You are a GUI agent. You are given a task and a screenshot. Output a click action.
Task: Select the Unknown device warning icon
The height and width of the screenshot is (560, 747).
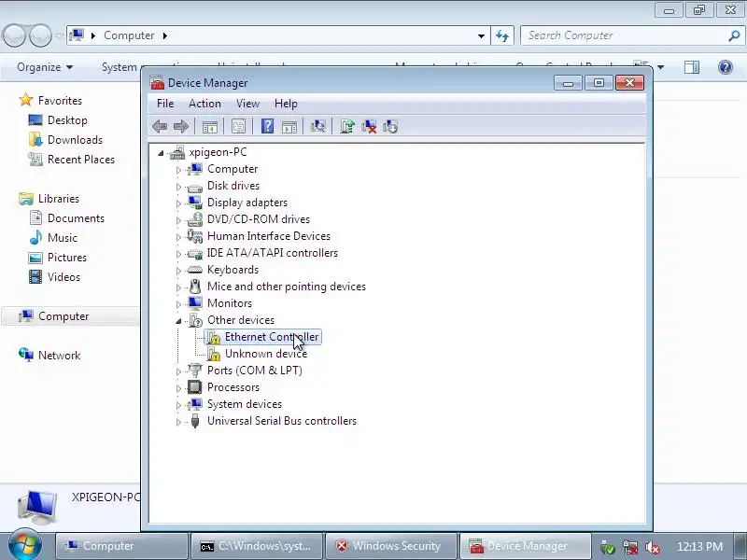pyautogui.click(x=214, y=354)
